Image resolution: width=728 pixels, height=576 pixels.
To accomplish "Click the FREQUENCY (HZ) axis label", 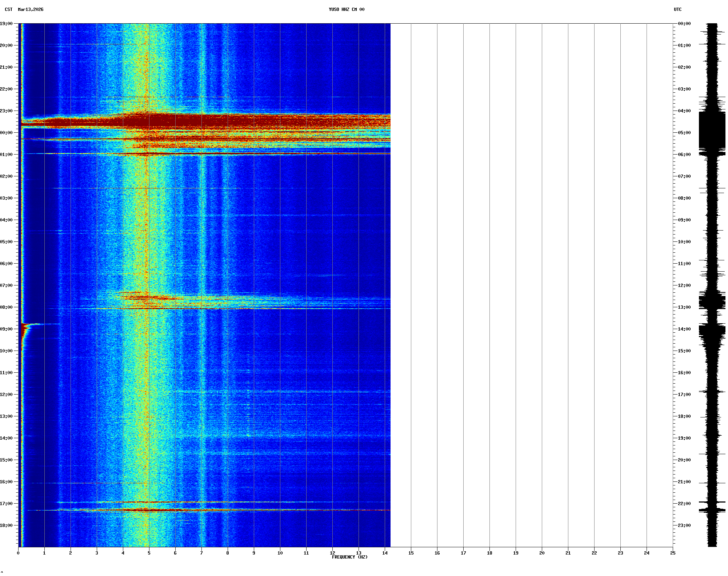I will click(x=349, y=557).
